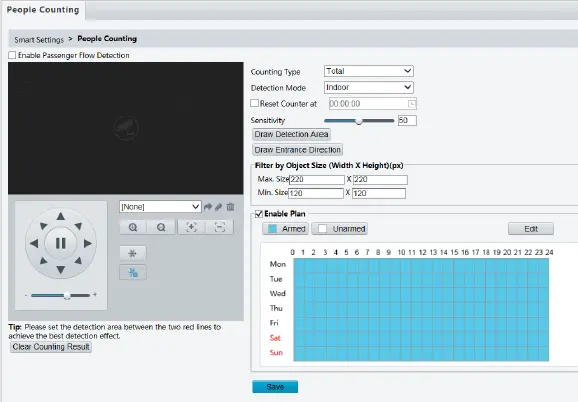The width and height of the screenshot is (578, 402).
Task: Adjust the Sensitivity slider handle
Action: click(x=359, y=120)
